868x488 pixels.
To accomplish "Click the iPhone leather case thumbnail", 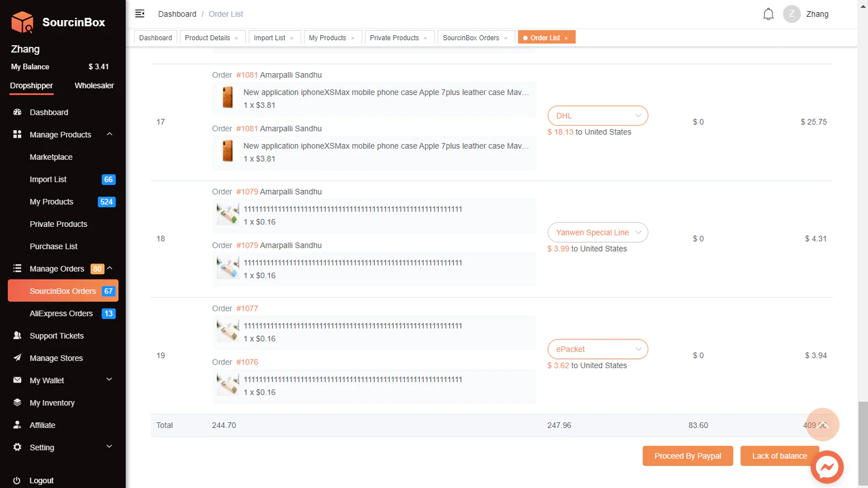I will [x=228, y=98].
